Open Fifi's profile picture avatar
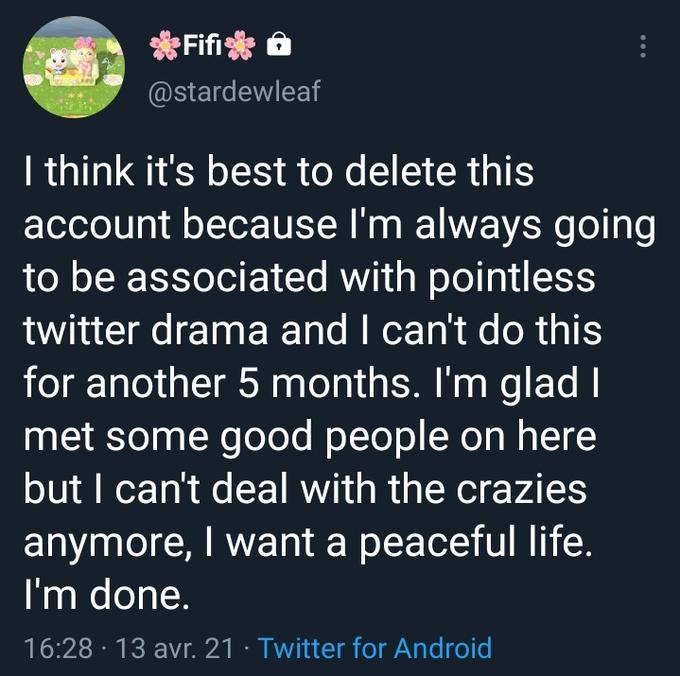This screenshot has height=676, width=680. [x=73, y=65]
